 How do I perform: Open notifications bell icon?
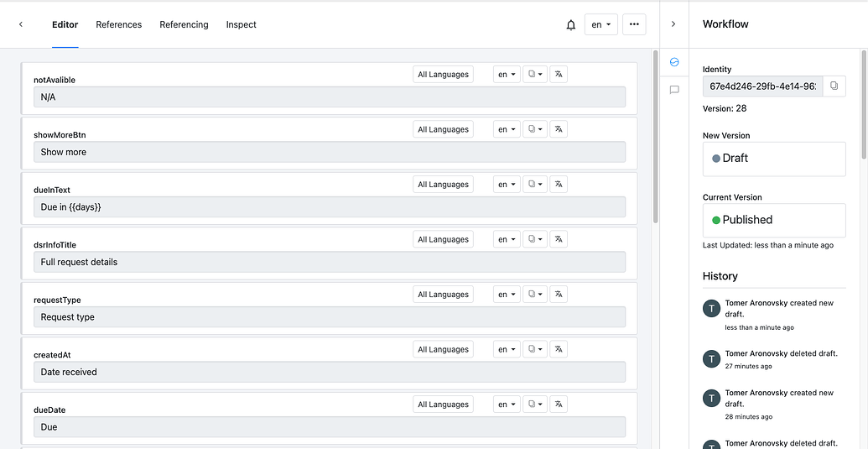(571, 25)
